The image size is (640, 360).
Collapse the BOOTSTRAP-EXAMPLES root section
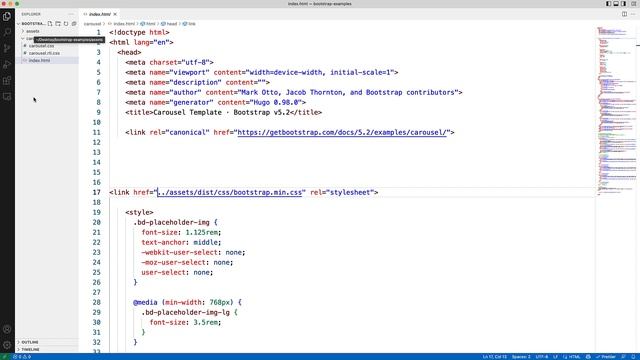tap(33, 24)
